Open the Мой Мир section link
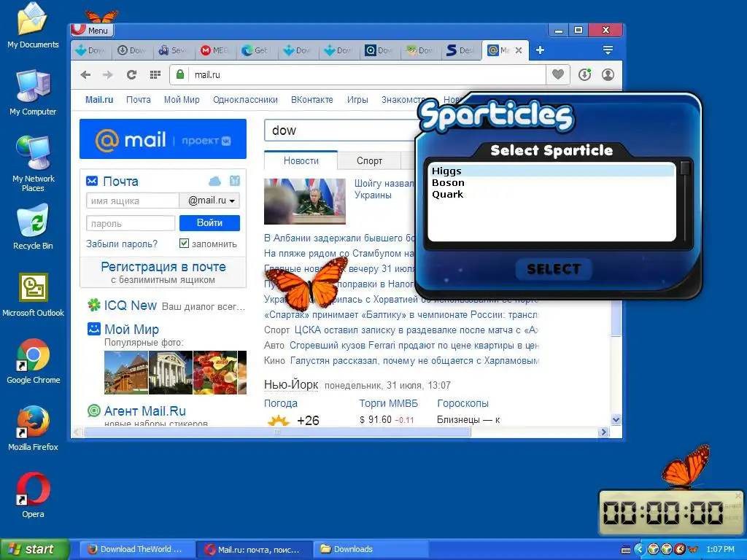 tap(131, 329)
